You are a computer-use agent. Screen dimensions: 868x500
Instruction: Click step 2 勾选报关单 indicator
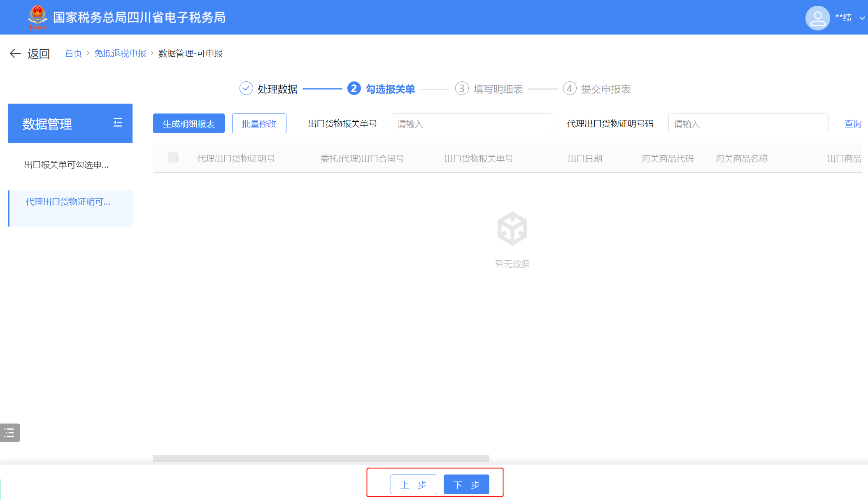coord(354,88)
